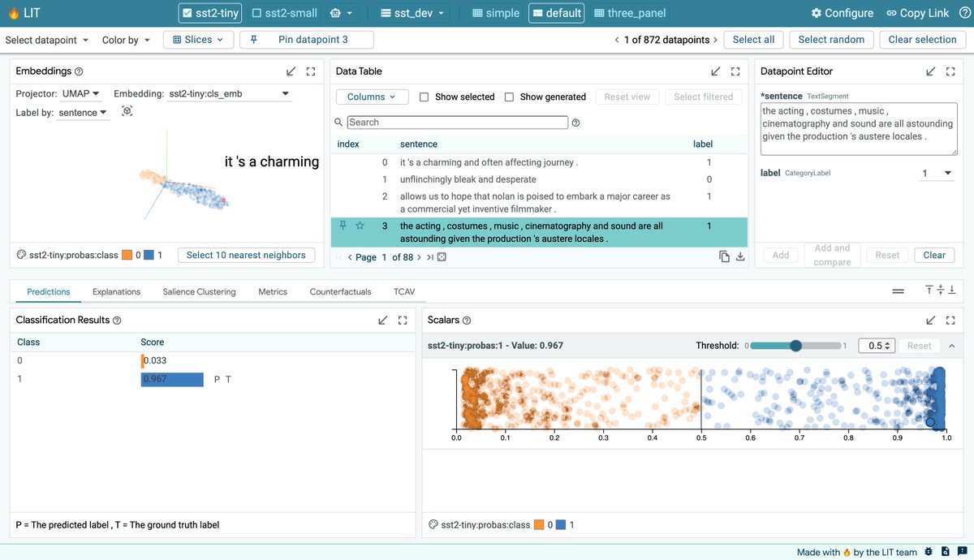Viewport: 974px width, 560px height.
Task: Switch to the Explanations tab
Action: pyautogui.click(x=116, y=291)
